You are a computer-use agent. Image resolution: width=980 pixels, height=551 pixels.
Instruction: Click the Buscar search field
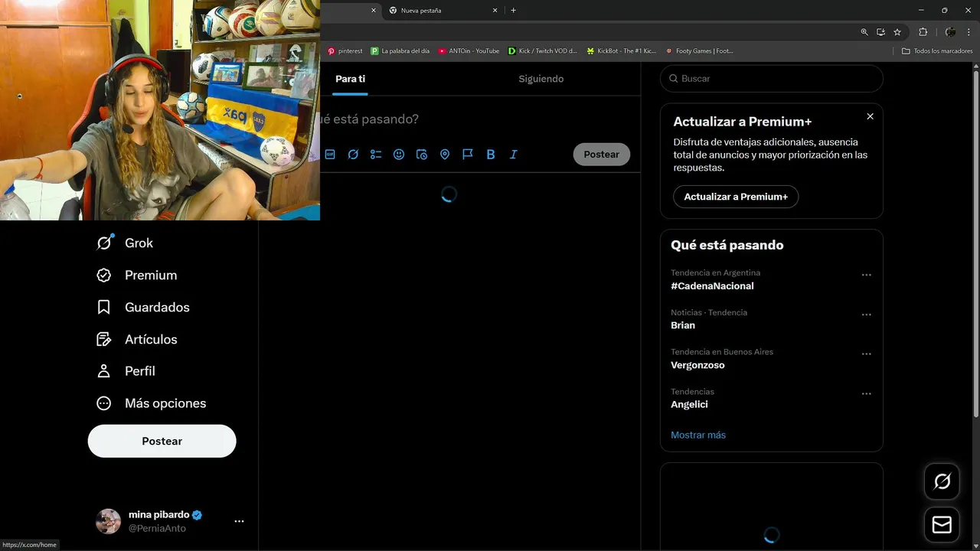(x=771, y=79)
